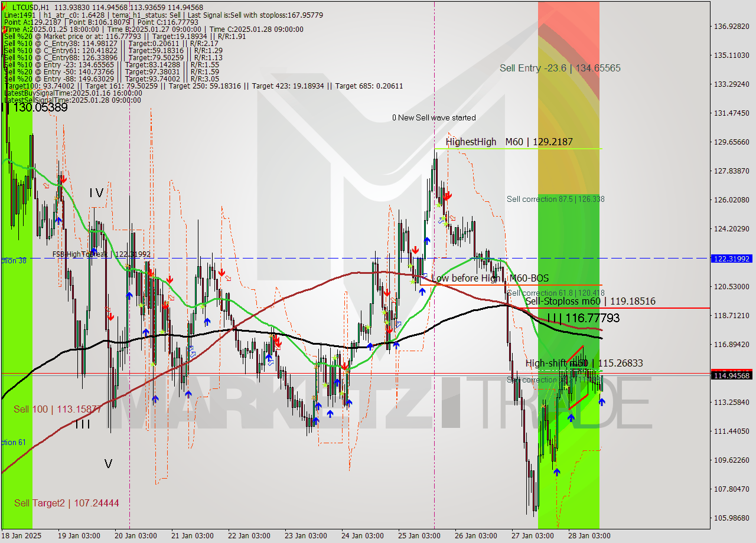The image size is (756, 543).
Task: Select 120.53000 on the price axis
Action: point(731,286)
